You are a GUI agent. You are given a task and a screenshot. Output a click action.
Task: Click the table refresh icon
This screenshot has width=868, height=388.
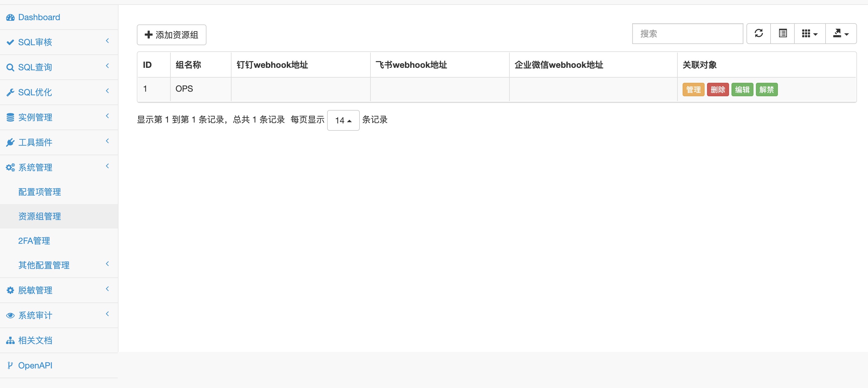(758, 33)
